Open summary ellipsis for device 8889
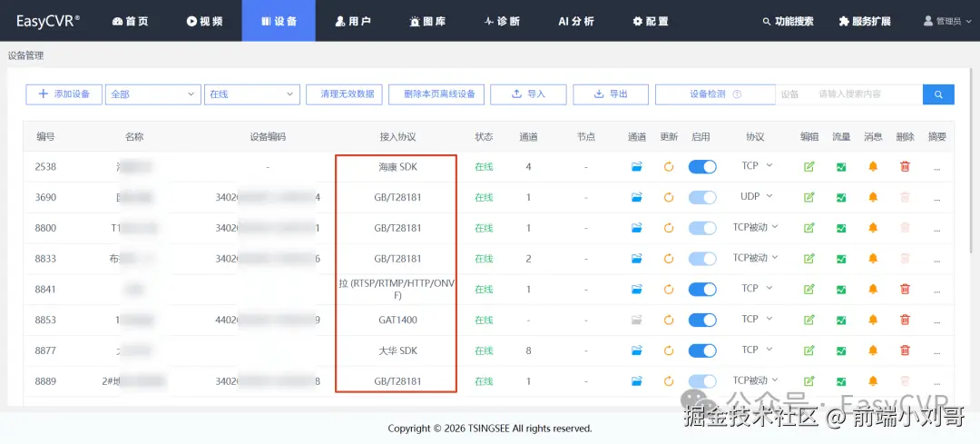Image resolution: width=980 pixels, height=444 pixels. [936, 382]
